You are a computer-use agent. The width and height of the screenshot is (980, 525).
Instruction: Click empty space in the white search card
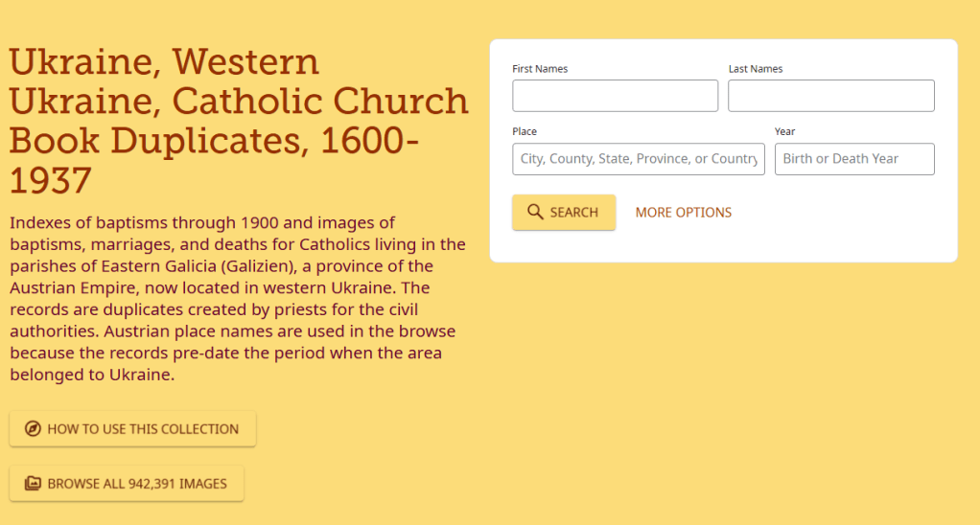(844, 230)
